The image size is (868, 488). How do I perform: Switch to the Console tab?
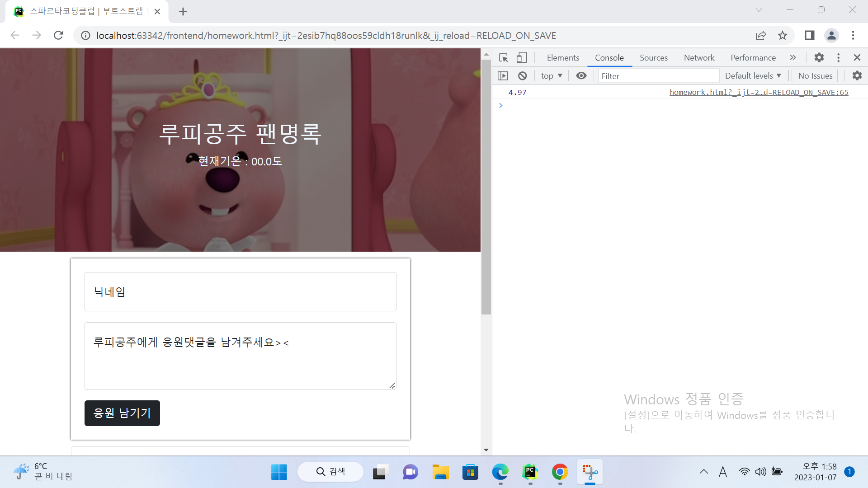click(609, 58)
